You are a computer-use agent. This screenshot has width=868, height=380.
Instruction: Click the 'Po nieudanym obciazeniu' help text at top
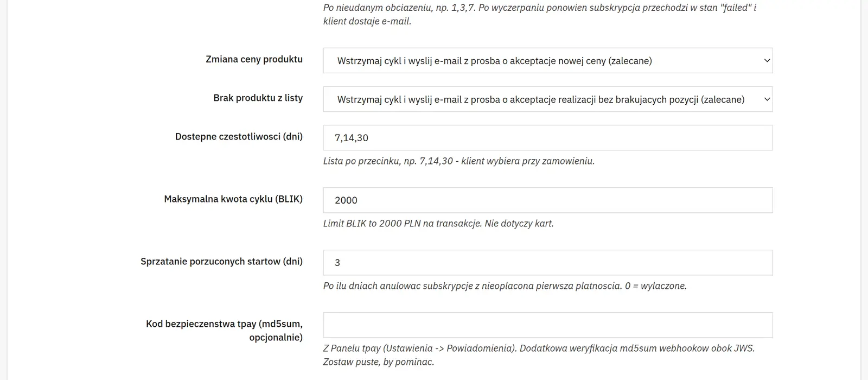pyautogui.click(x=540, y=15)
